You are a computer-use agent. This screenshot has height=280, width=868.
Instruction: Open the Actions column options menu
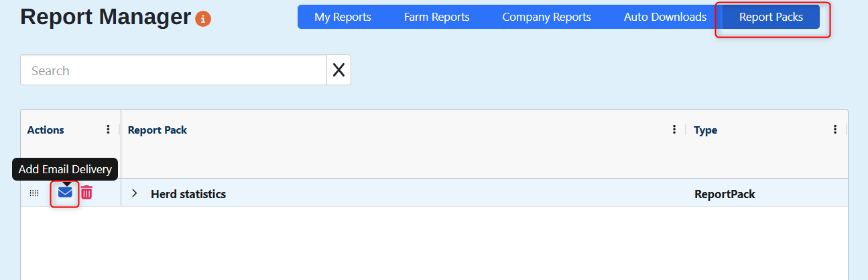click(x=109, y=130)
